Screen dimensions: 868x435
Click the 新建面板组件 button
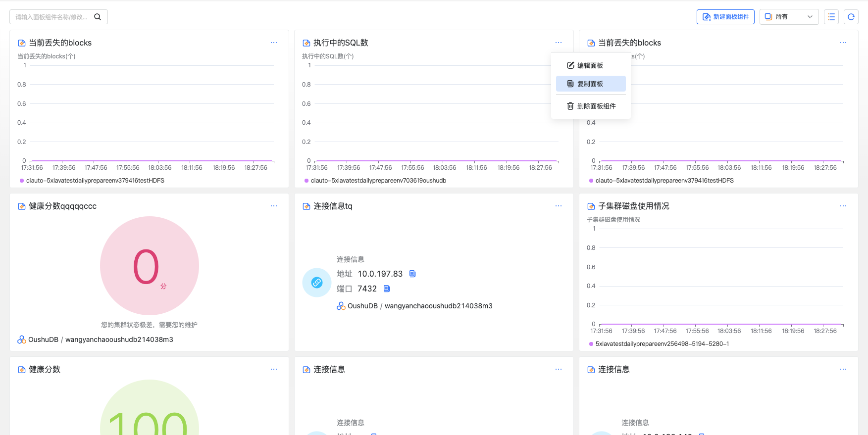[725, 17]
